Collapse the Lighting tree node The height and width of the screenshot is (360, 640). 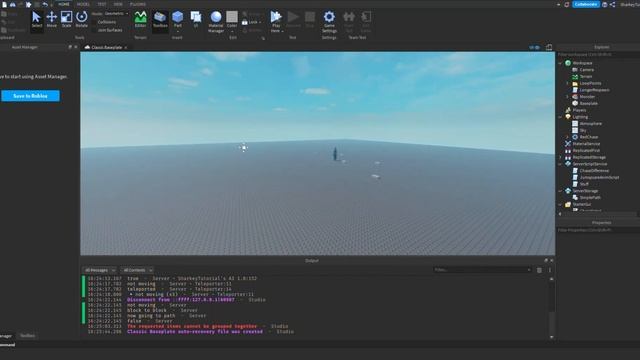(x=560, y=117)
